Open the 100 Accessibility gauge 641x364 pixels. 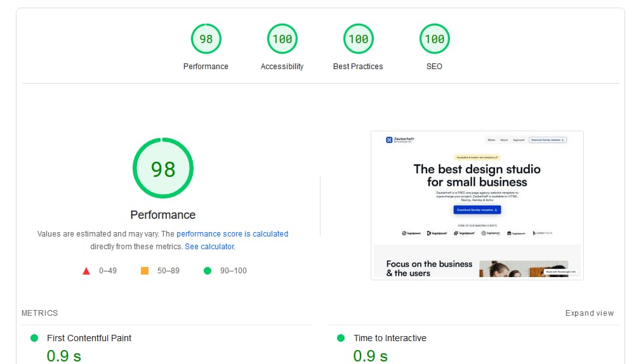[282, 39]
